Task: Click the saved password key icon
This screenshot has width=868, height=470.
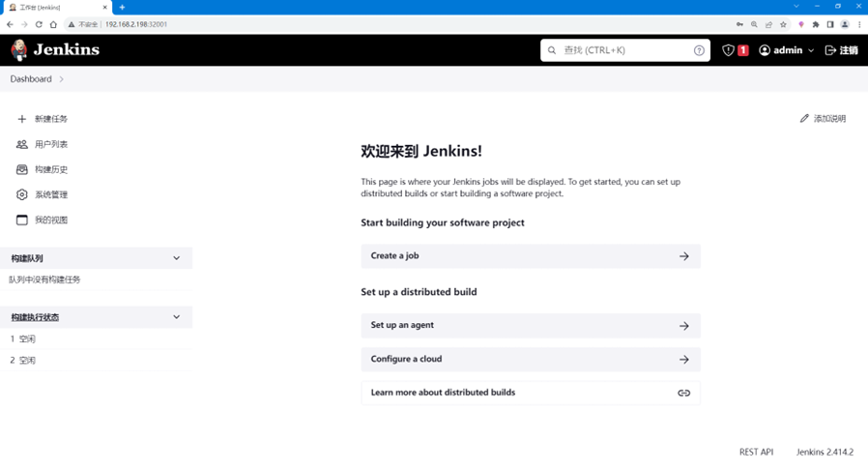Action: tap(739, 24)
